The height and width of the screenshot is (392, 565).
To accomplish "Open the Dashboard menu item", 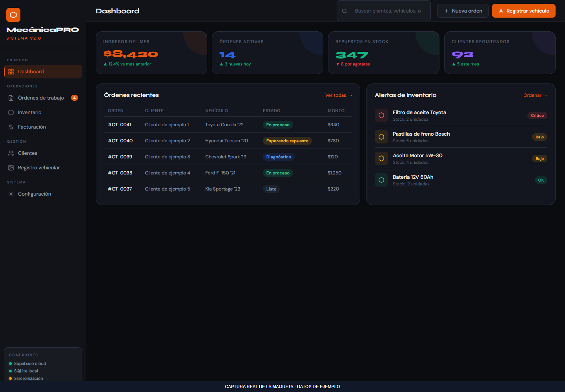I will pyautogui.click(x=43, y=72).
